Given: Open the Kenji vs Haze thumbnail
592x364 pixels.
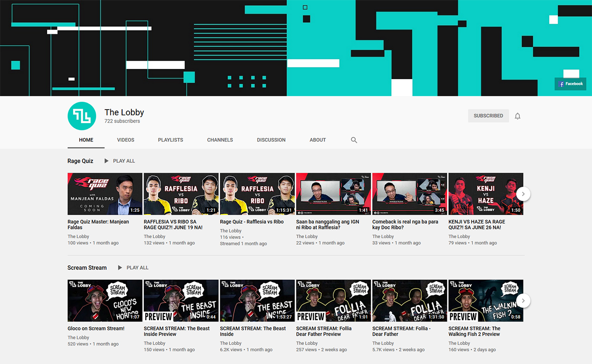Looking at the screenshot, I should coord(486,194).
